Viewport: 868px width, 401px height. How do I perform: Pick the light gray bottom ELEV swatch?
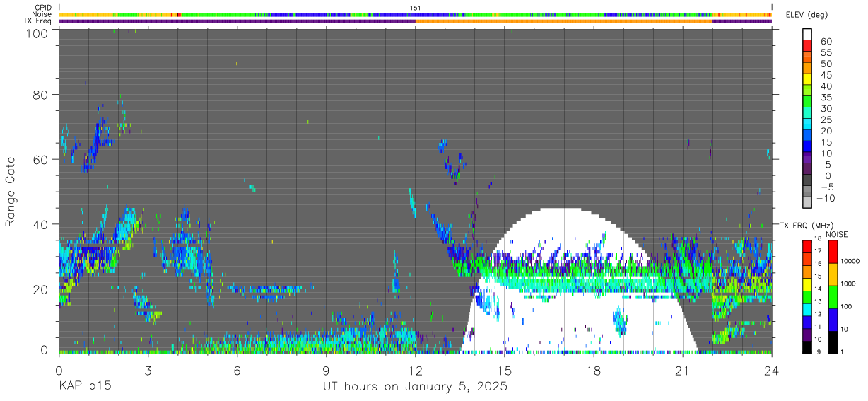pyautogui.click(x=807, y=202)
